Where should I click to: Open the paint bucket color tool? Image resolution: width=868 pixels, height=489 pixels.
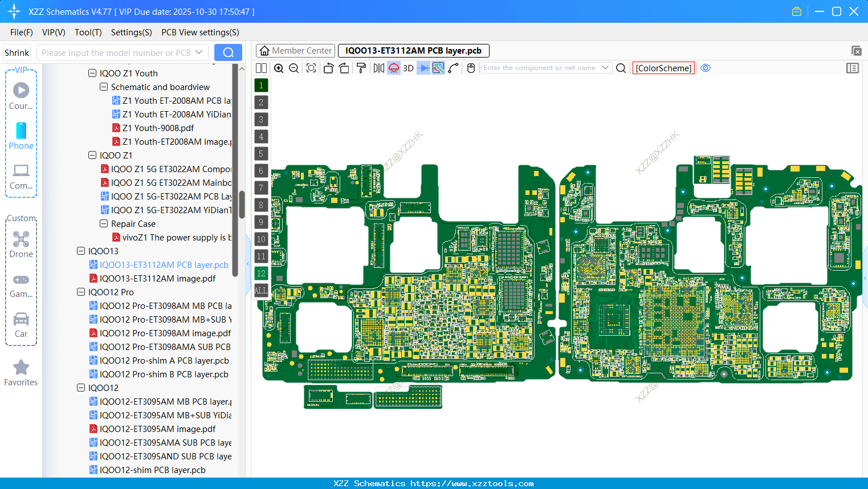(x=361, y=68)
